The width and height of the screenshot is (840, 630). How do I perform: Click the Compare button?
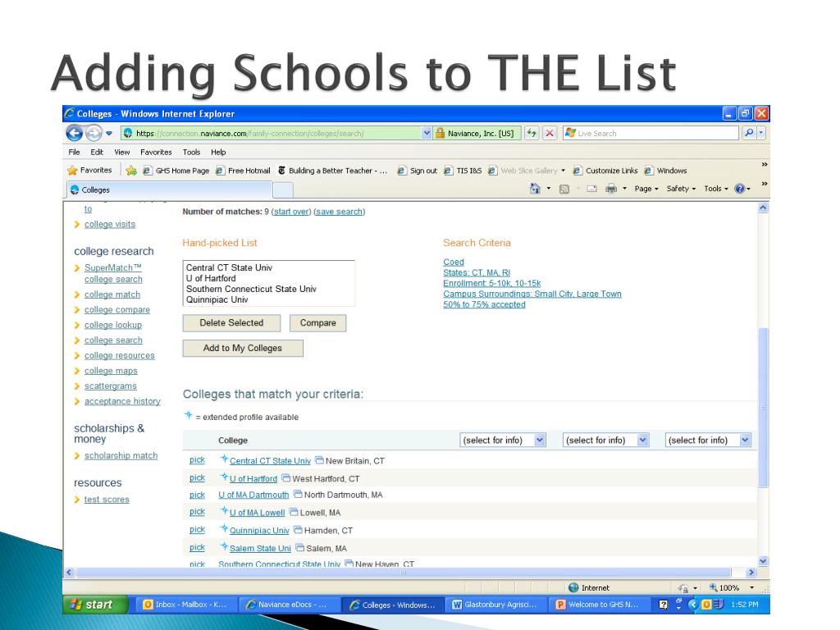click(317, 323)
